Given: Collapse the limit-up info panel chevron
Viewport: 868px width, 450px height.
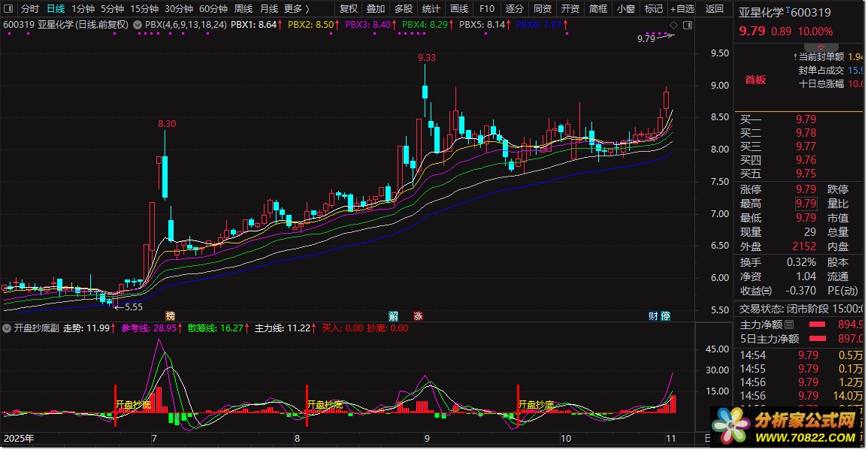Looking at the screenshot, I should click(821, 47).
